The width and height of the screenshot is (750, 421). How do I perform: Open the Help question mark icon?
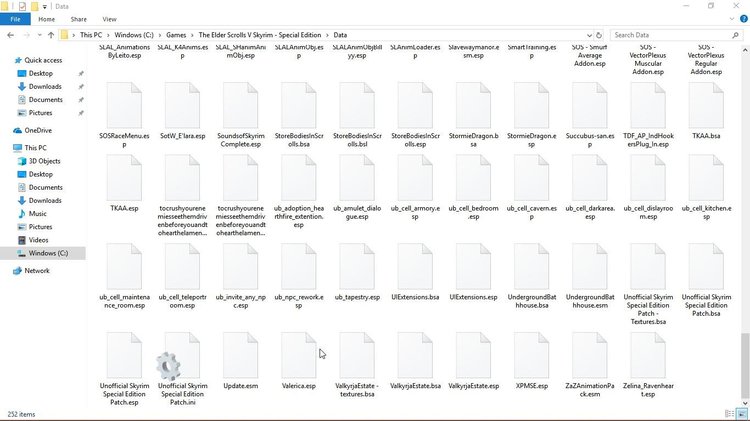[x=743, y=19]
